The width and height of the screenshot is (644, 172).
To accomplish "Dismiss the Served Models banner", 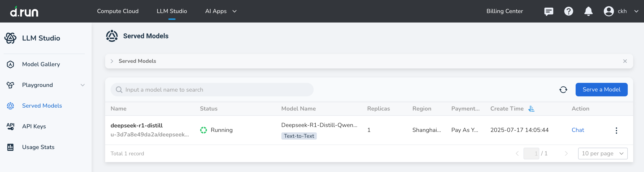I will click(625, 61).
